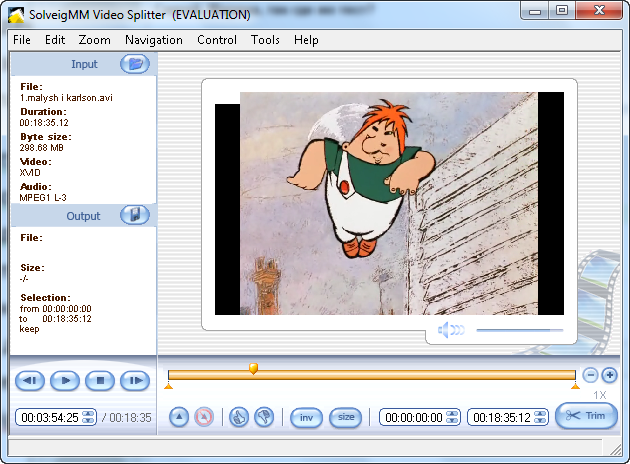Click the duration value 00:18:35.12
The height and width of the screenshot is (464, 630).
coord(44,123)
